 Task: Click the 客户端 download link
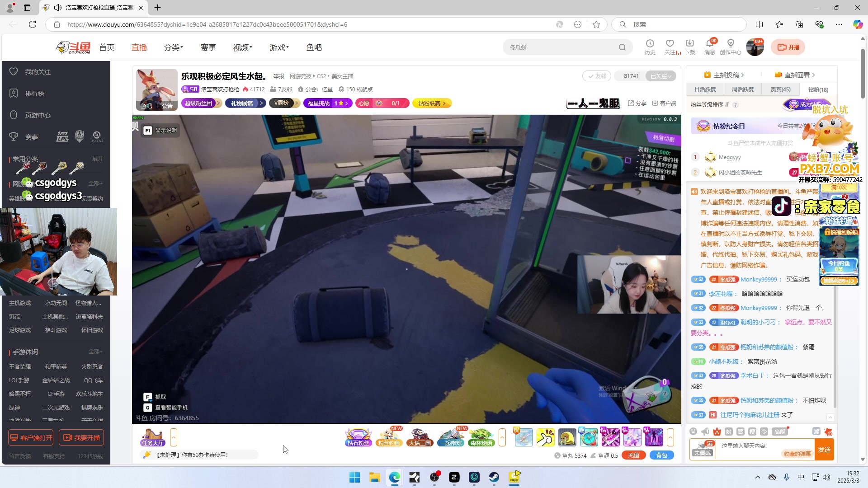tap(664, 103)
